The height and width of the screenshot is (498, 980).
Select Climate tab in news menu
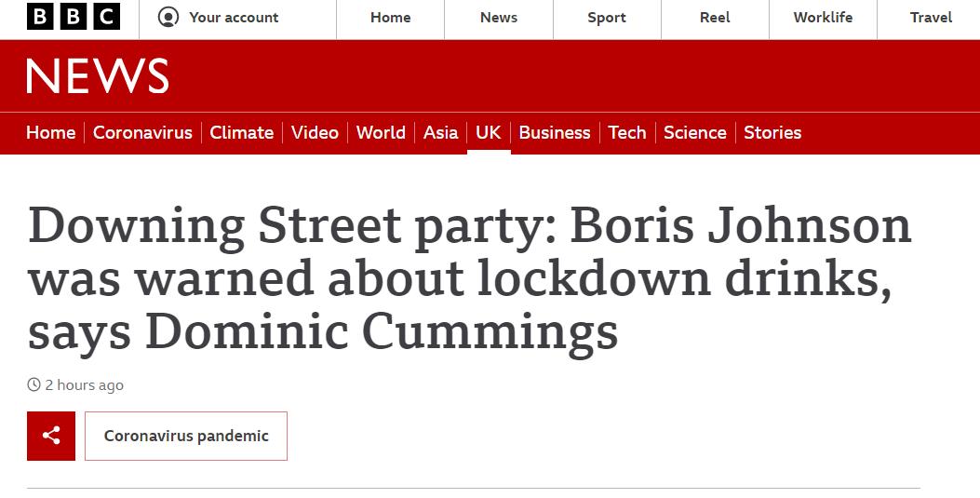(x=241, y=132)
